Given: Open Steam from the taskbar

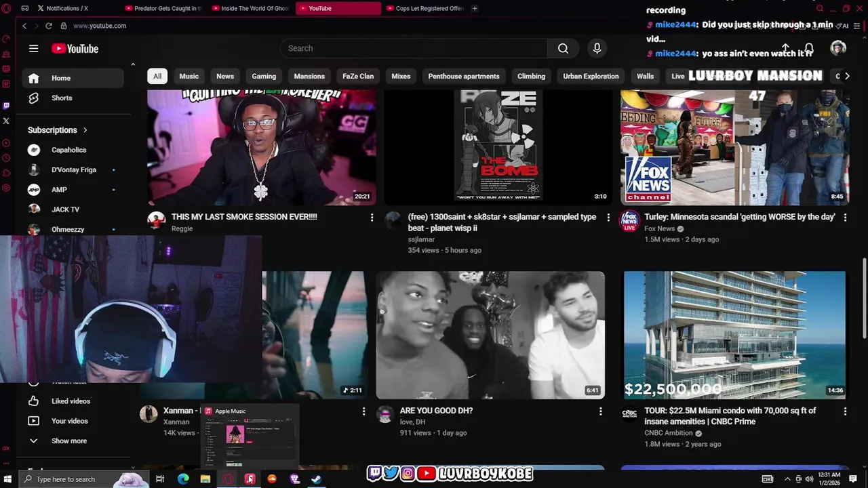Looking at the screenshot, I should coord(317,479).
